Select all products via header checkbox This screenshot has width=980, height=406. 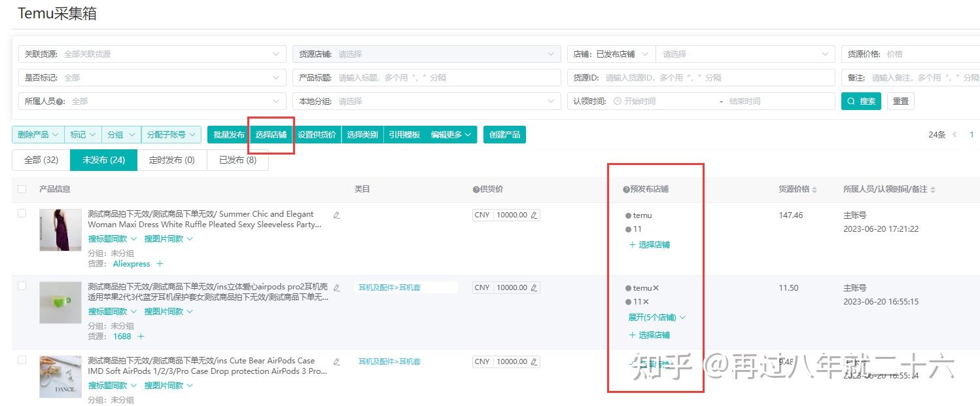click(x=22, y=189)
